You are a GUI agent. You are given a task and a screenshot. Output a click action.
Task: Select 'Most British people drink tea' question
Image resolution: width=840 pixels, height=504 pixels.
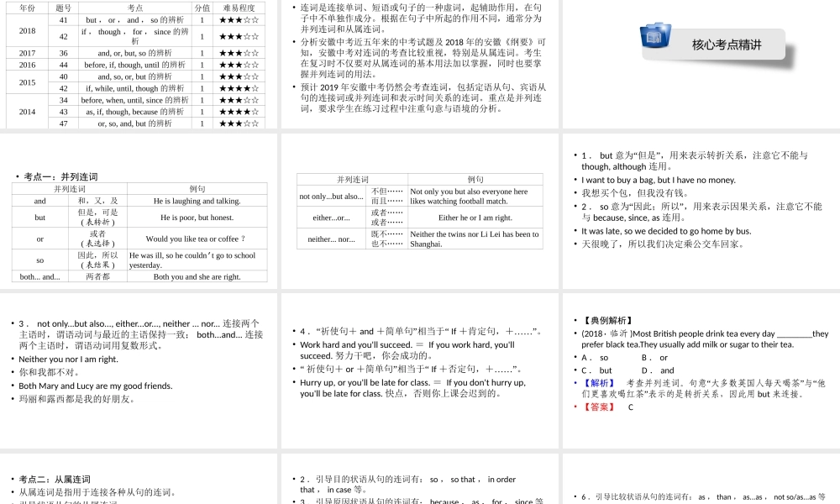[x=705, y=339]
